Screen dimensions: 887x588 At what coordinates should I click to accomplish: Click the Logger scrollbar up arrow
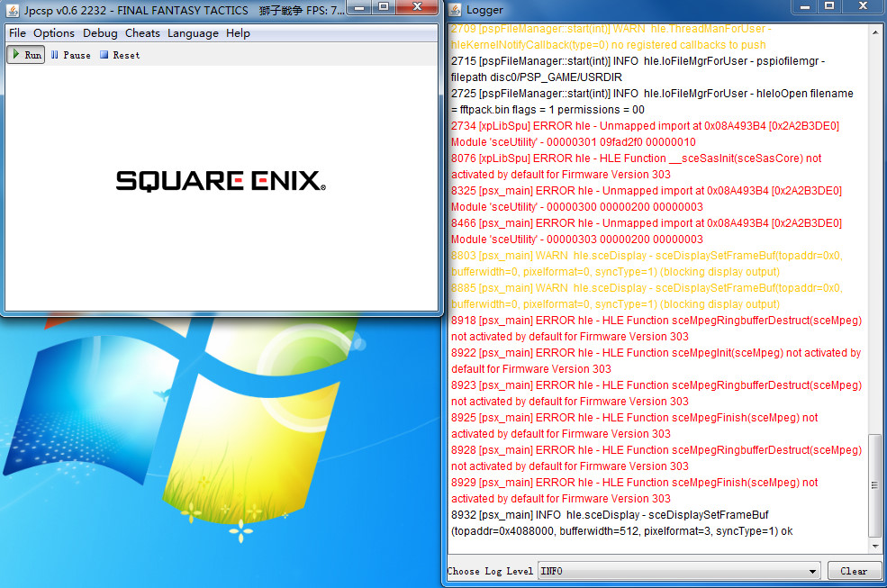(x=876, y=31)
